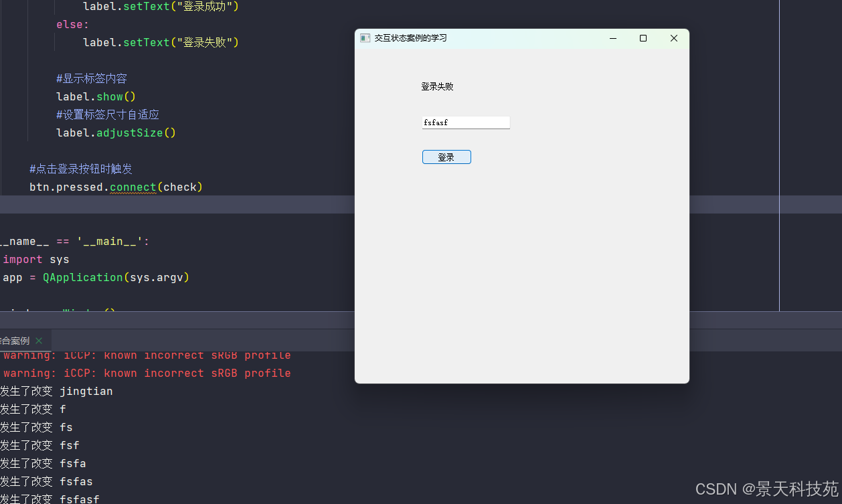Click the last console line fsfasf
Image resolution: width=842 pixels, height=504 pixels.
pyautogui.click(x=50, y=499)
